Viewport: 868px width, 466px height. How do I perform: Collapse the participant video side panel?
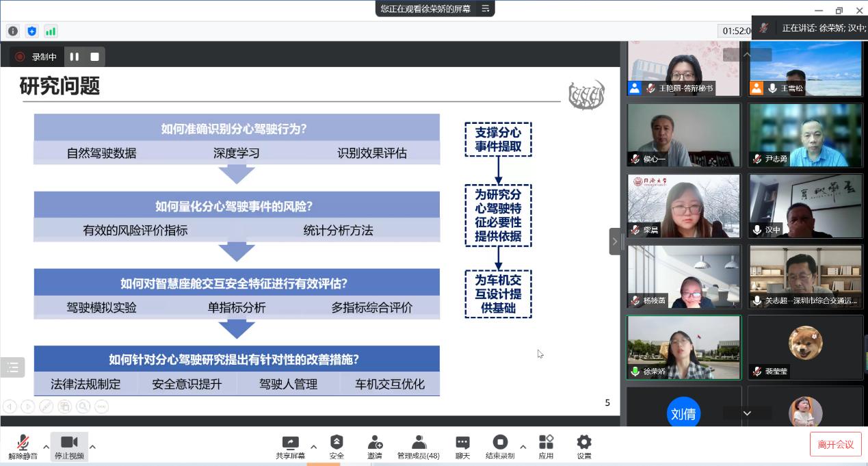(x=614, y=241)
